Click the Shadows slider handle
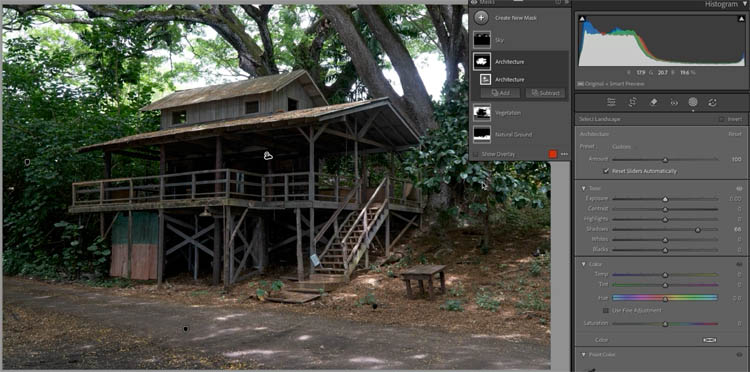 (698, 230)
